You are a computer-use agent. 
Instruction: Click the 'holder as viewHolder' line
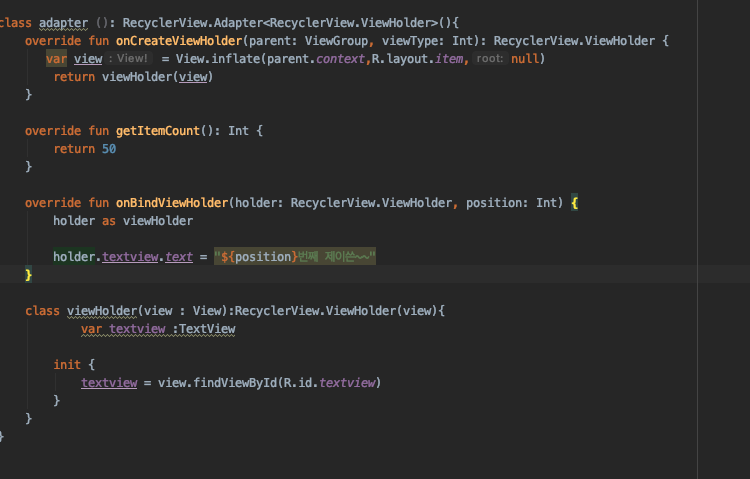(x=123, y=221)
